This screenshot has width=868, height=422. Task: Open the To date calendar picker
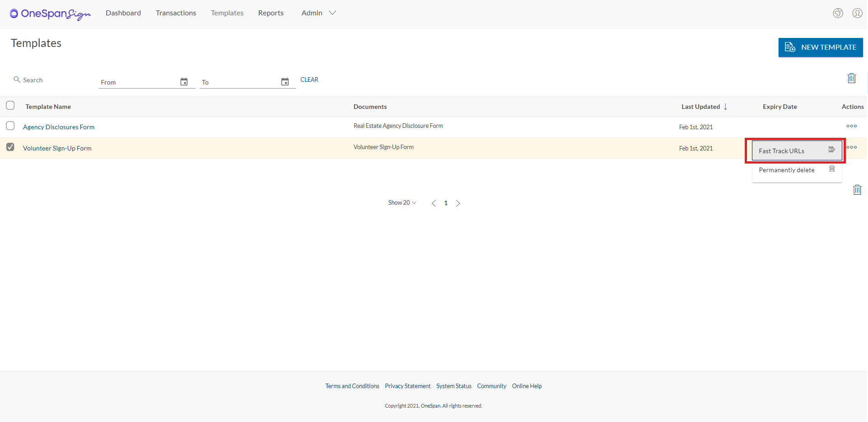[285, 81]
